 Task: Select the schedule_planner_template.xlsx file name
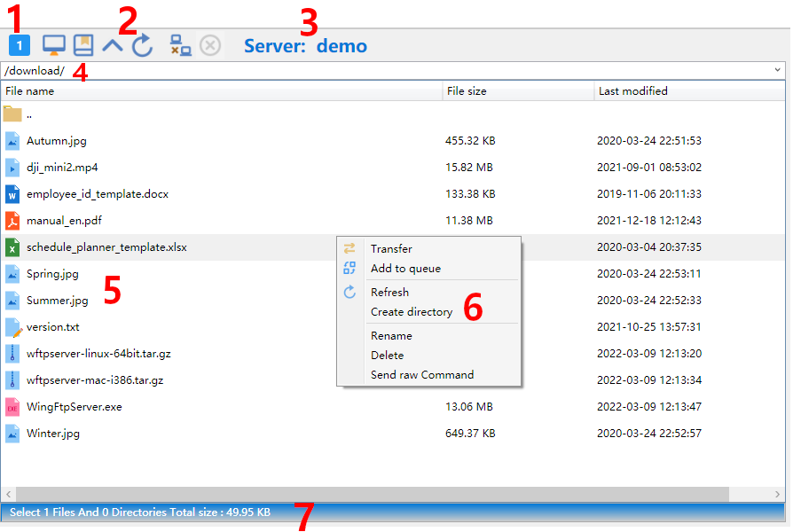(x=106, y=247)
